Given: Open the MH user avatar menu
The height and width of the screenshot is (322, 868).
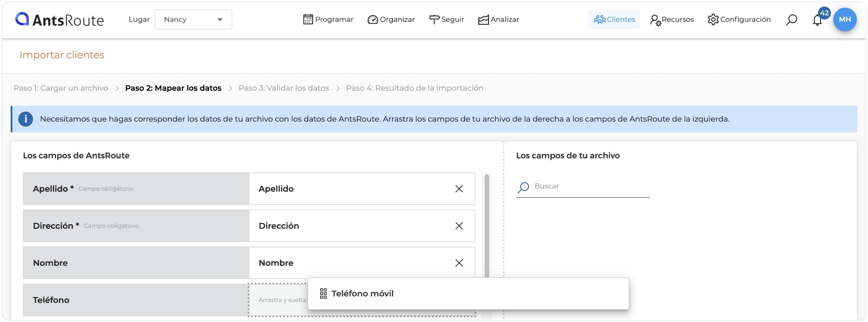Looking at the screenshot, I should 845,19.
